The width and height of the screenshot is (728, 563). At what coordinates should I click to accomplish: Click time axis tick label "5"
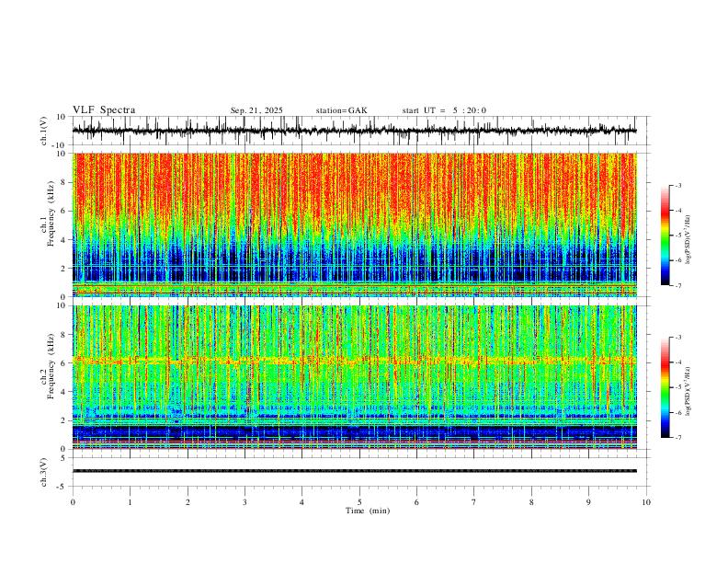tap(359, 502)
